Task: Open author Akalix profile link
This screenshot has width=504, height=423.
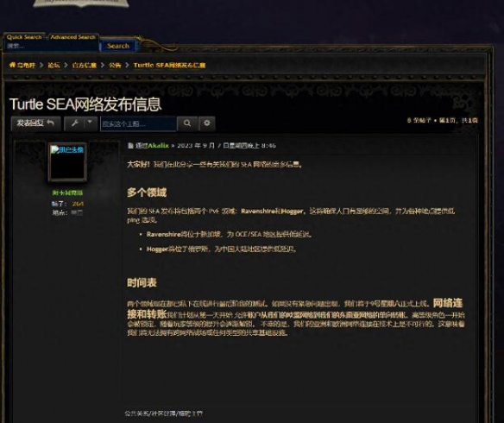Action: 158,146
